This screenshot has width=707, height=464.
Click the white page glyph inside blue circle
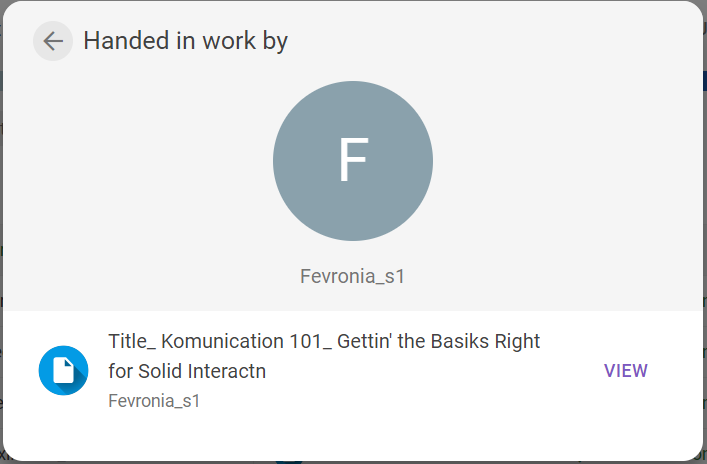[x=64, y=370]
